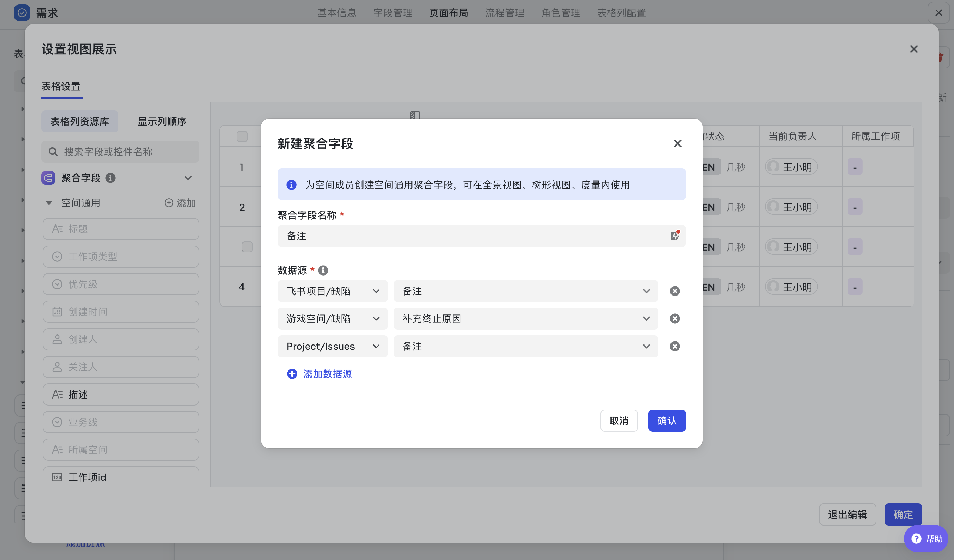The image size is (954, 560).
Task: Click the text icon on 所属空间
Action: point(57,450)
